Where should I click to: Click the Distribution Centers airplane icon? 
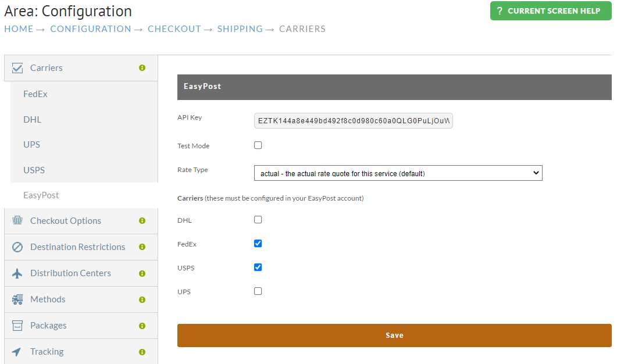click(17, 273)
